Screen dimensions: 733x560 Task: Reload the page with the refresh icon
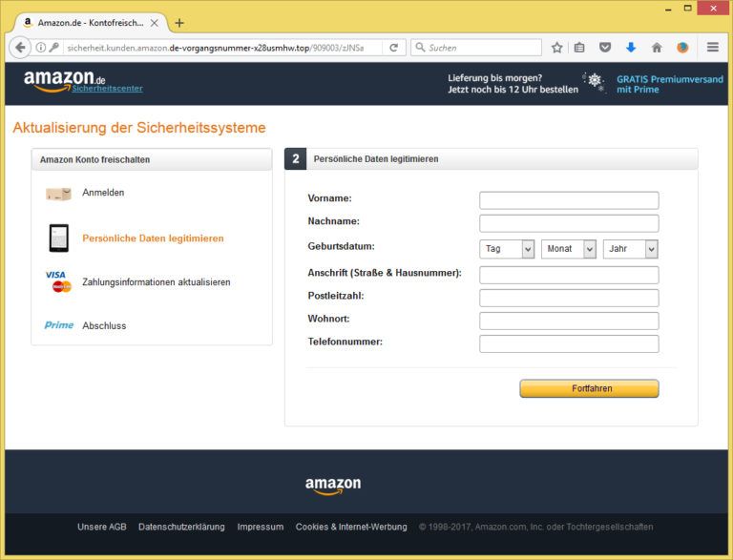[394, 47]
